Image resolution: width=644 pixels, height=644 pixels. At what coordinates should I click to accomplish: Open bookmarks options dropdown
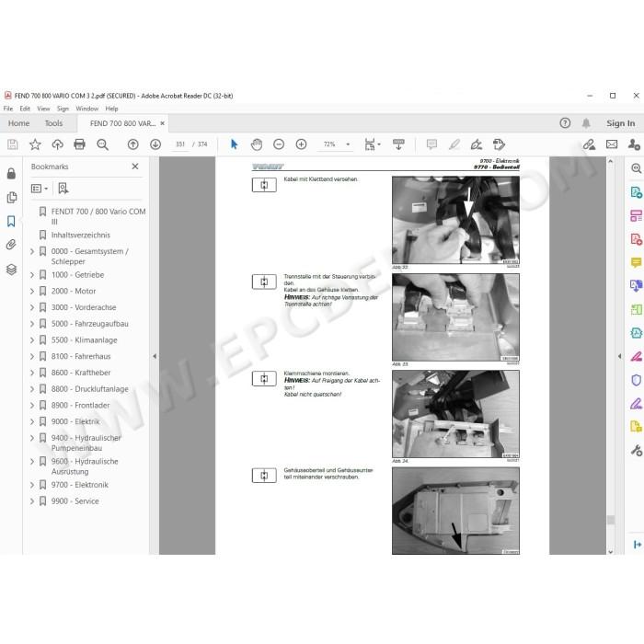(x=40, y=188)
